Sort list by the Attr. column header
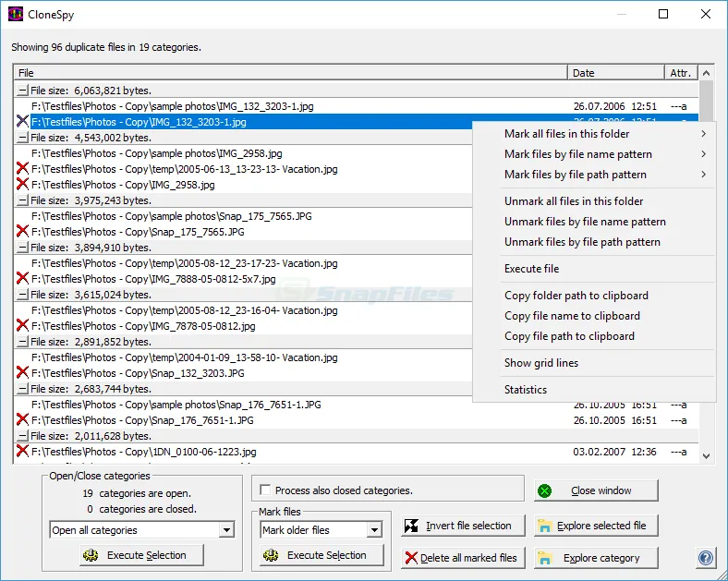This screenshot has width=728, height=581. (681, 73)
